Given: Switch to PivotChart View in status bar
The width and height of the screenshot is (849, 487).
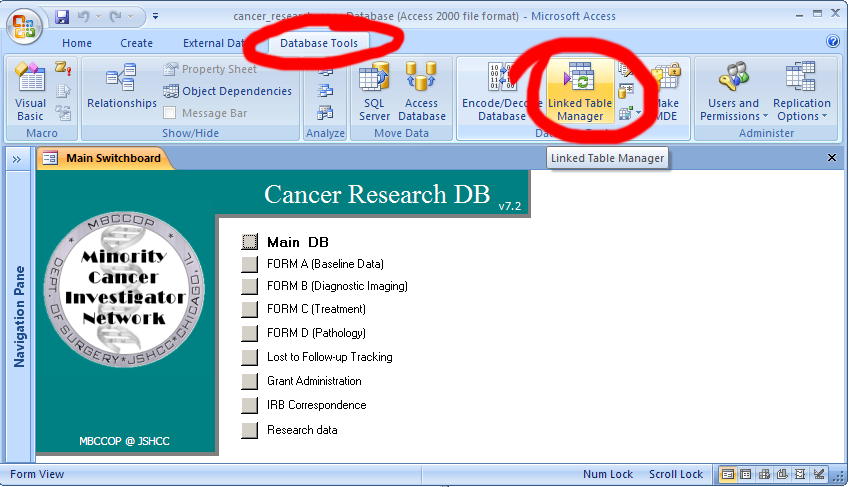Looking at the screenshot, I should click(x=782, y=475).
